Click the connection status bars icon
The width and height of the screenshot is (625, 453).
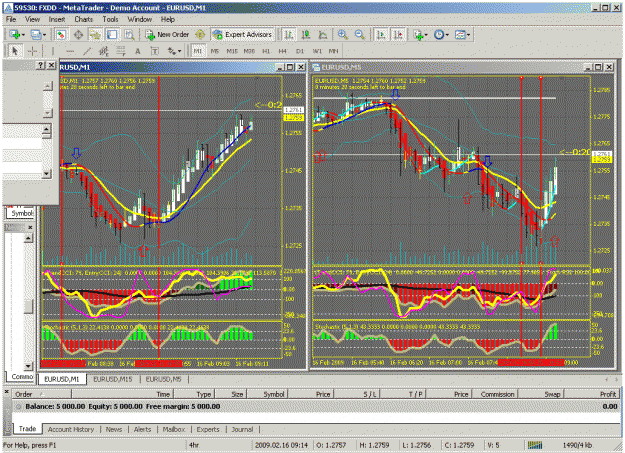[x=535, y=445]
